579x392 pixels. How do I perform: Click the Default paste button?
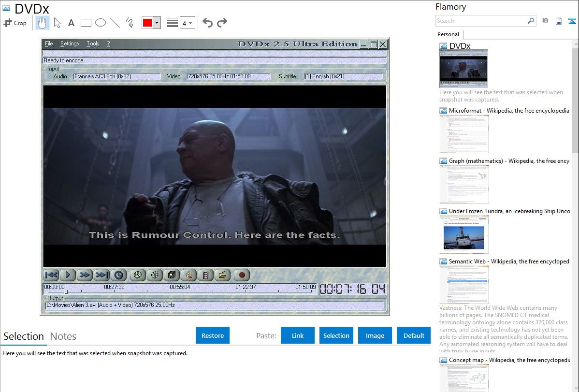414,335
